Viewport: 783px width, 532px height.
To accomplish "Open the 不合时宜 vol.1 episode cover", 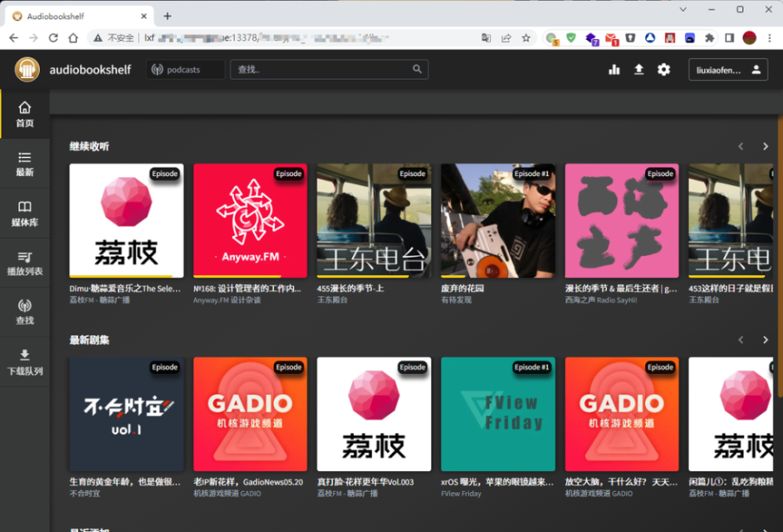I will (126, 414).
